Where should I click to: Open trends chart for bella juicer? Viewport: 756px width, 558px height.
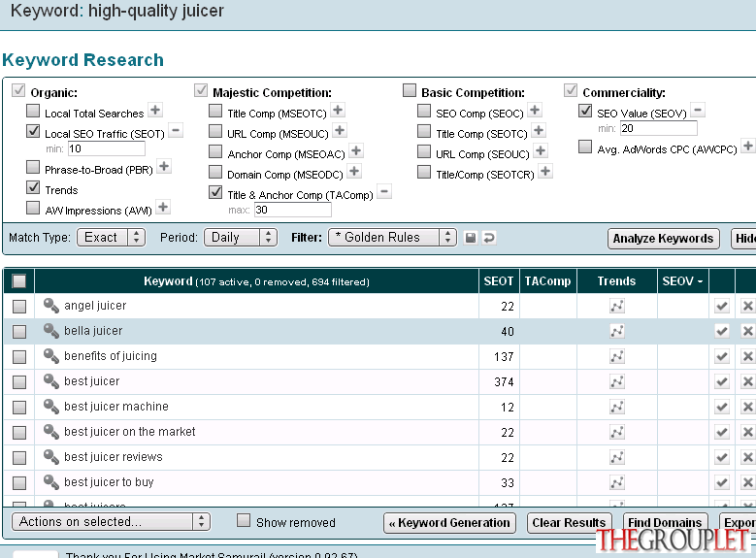[617, 331]
